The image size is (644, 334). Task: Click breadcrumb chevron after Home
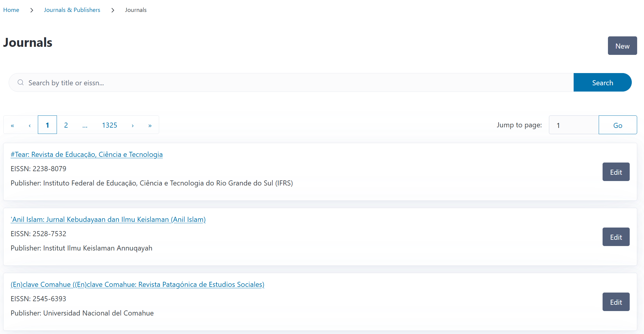[32, 10]
